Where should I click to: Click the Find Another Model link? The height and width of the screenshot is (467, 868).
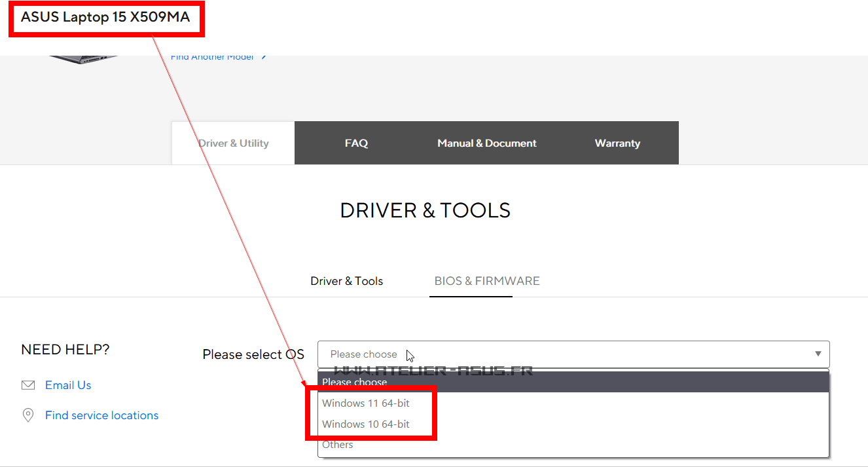click(x=212, y=58)
